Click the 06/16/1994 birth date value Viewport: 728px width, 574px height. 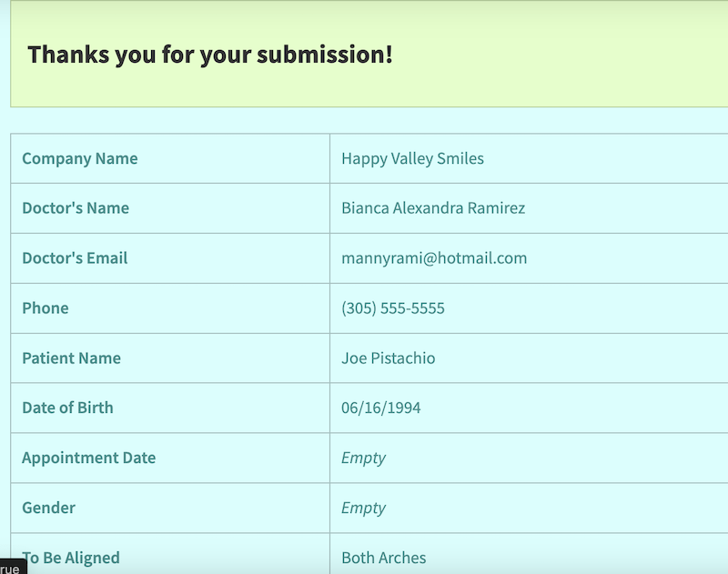coord(381,408)
